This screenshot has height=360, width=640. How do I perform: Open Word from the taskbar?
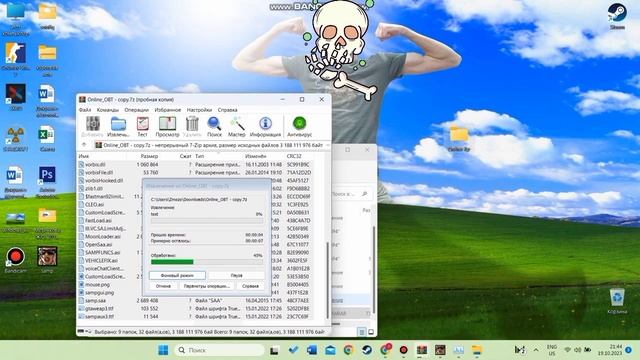coord(311,350)
